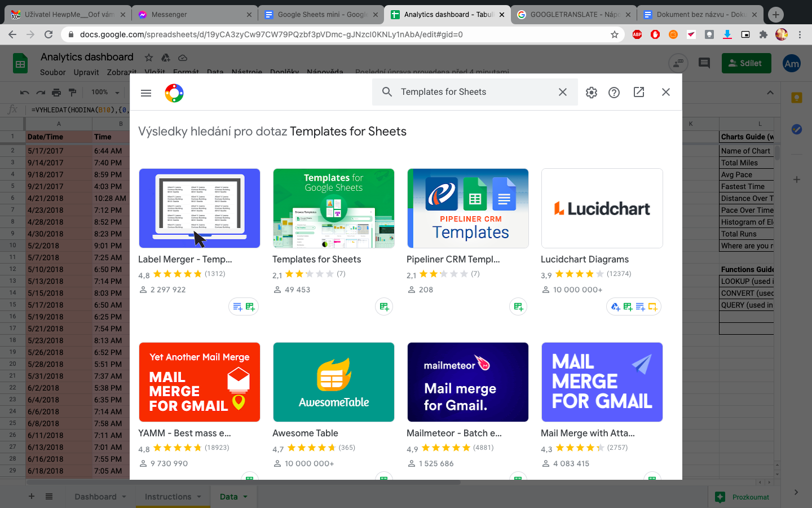This screenshot has width=812, height=508.
Task: Open the Tasks side panel icon
Action: coord(797,129)
